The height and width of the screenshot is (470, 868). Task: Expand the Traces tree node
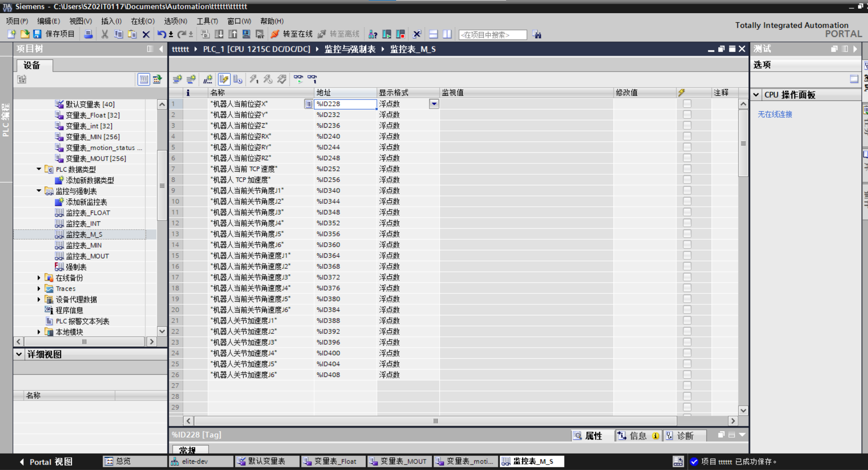pos(39,288)
